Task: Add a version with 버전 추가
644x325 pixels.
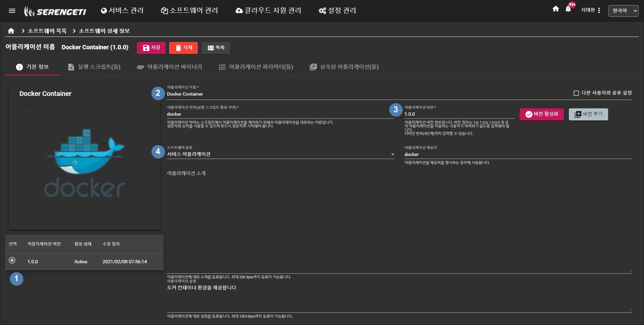Action: pos(588,114)
